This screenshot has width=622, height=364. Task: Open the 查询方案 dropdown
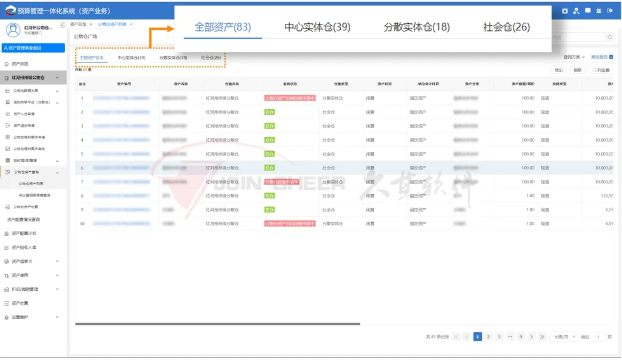click(574, 57)
